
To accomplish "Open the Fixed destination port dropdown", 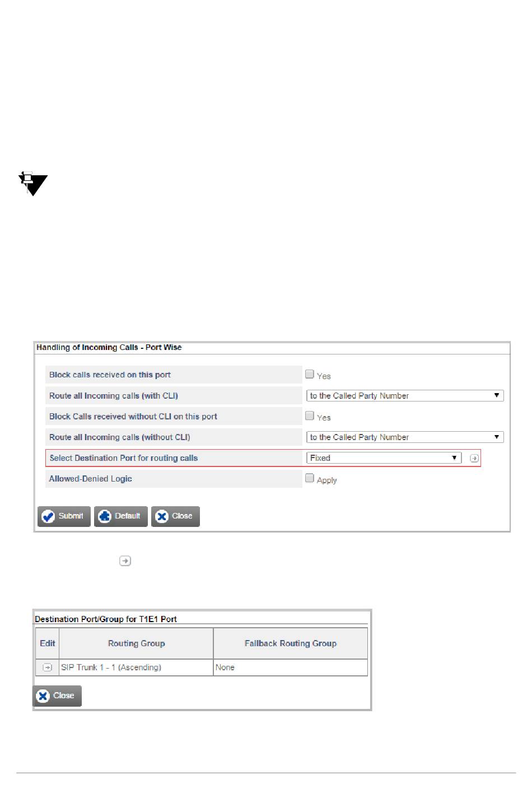I will pos(384,458).
